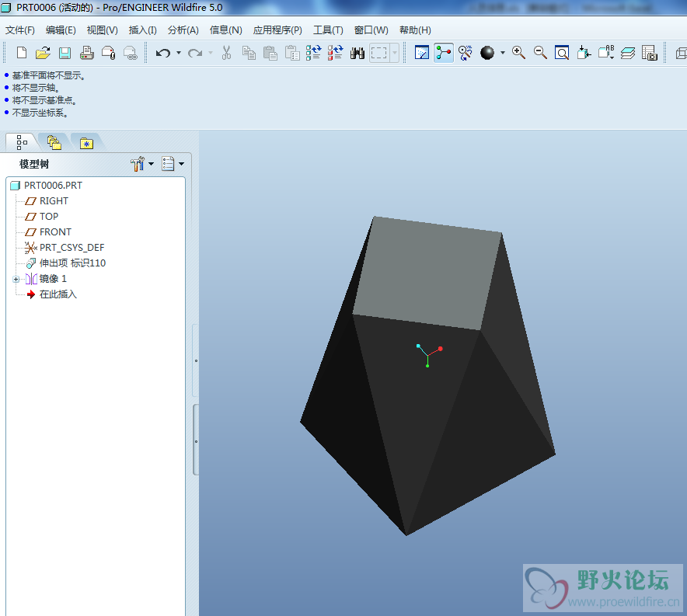Open the model tree settings dropdown

pyautogui.click(x=142, y=164)
